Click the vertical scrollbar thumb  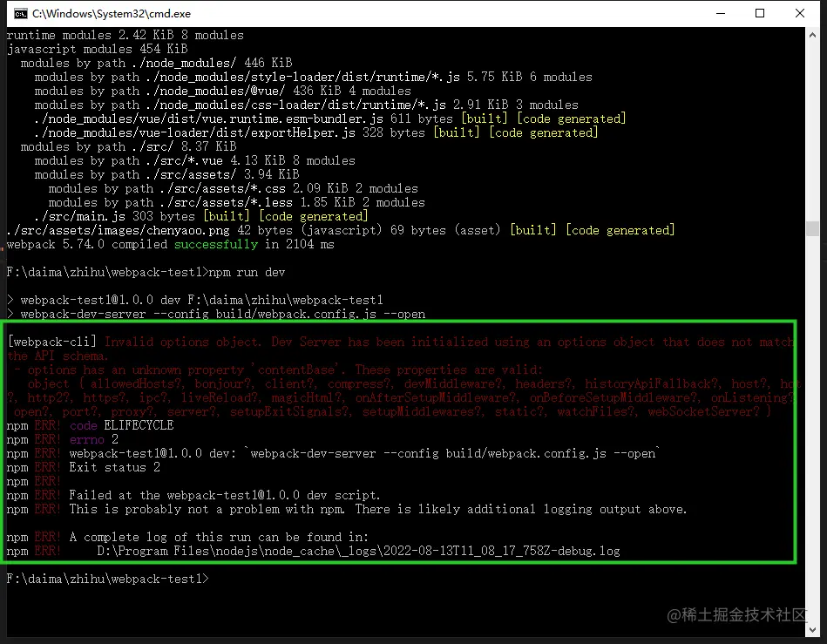tap(812, 228)
